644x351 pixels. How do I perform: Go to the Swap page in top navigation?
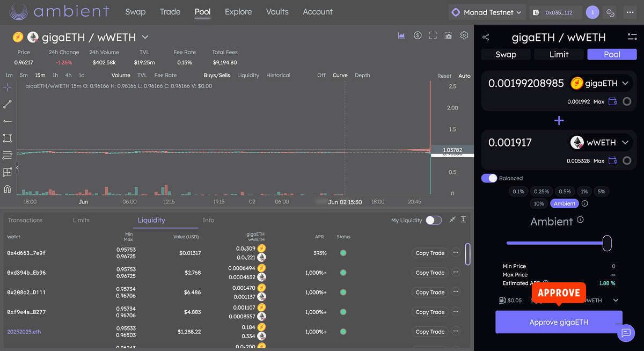pyautogui.click(x=135, y=12)
